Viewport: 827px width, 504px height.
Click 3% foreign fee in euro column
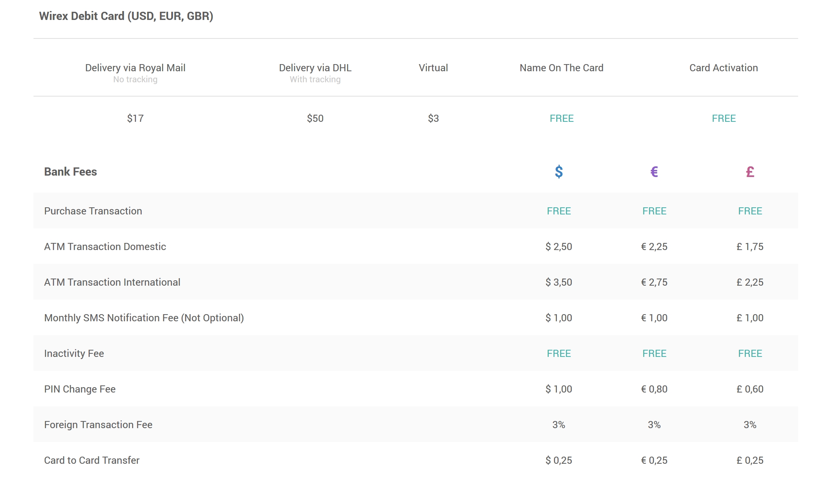pyautogui.click(x=654, y=425)
